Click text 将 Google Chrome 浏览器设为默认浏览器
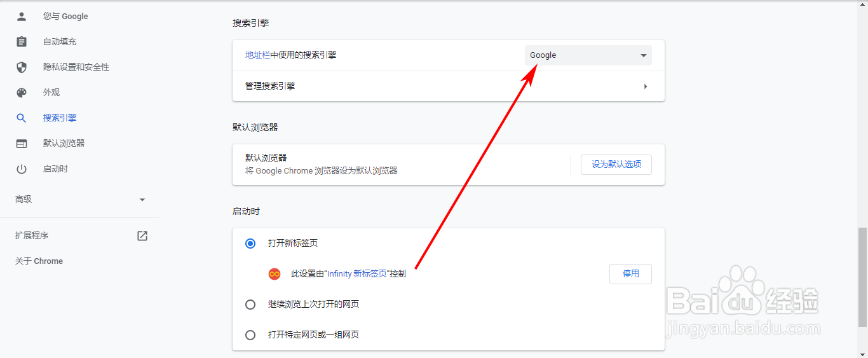This screenshot has width=868, height=358. click(x=322, y=171)
